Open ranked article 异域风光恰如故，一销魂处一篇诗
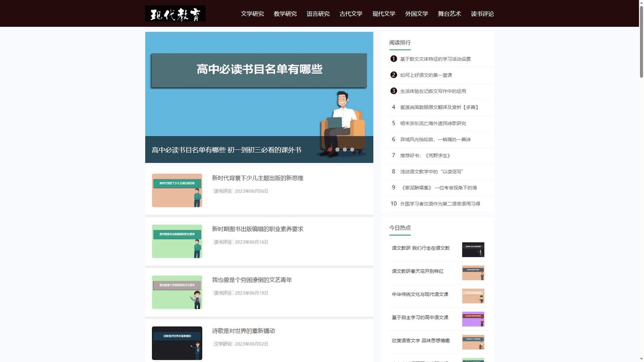Viewport: 644px width, 362px height. click(x=435, y=139)
